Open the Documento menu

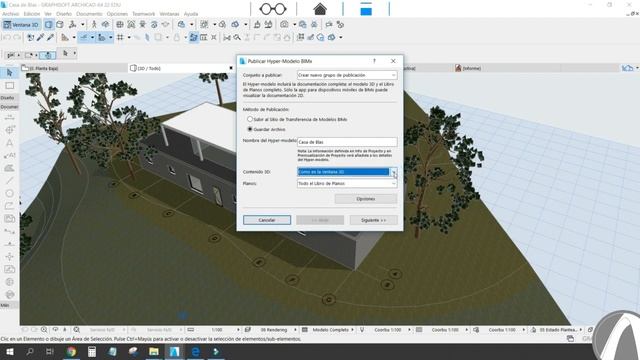[x=89, y=14]
